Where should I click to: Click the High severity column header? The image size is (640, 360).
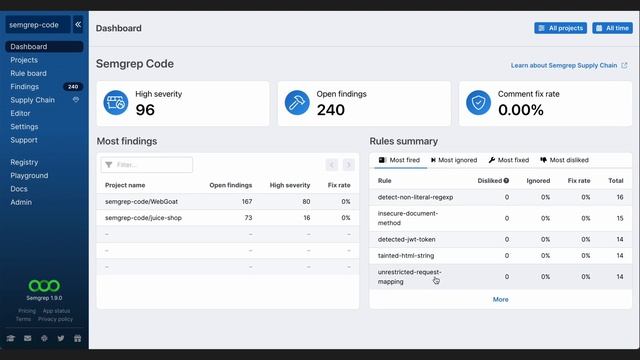pos(290,185)
